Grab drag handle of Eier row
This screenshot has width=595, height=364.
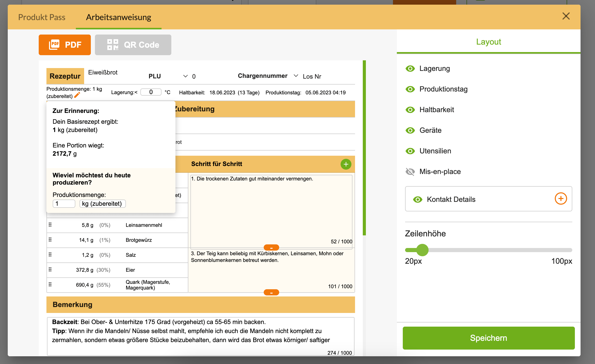[50, 270]
